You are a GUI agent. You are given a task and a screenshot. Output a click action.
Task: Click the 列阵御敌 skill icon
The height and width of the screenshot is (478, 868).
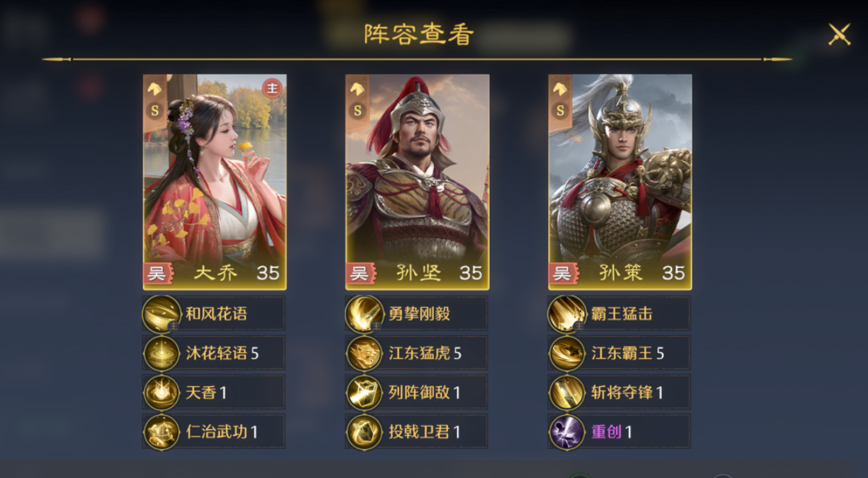(x=364, y=393)
